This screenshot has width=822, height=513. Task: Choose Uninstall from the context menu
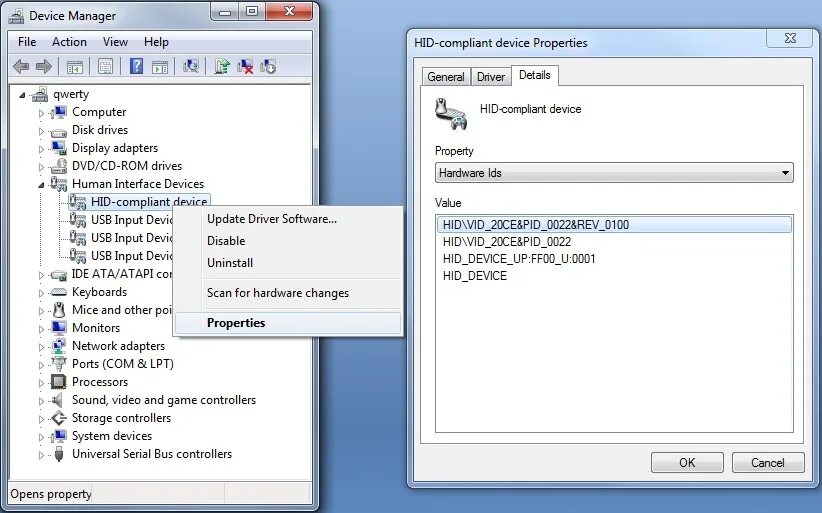point(288,263)
